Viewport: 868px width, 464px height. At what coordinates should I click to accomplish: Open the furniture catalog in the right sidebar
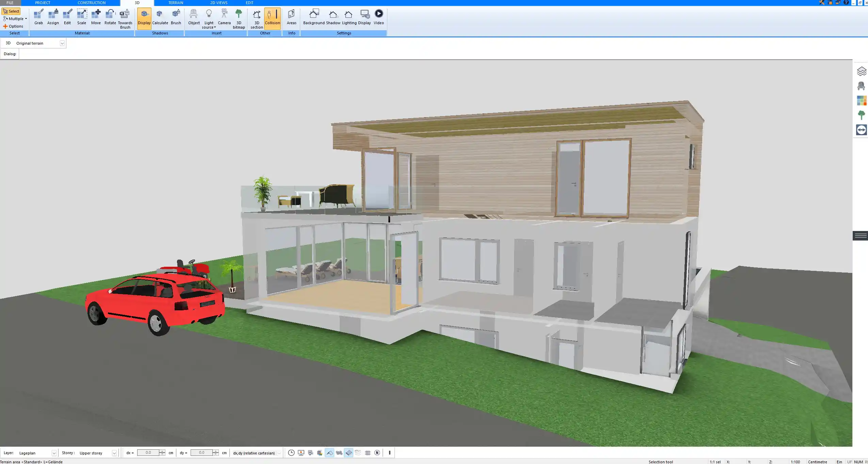pos(862,86)
